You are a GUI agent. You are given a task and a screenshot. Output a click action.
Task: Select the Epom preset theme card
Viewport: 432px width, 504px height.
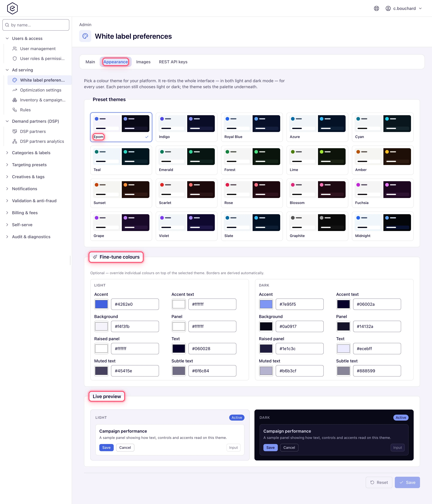click(x=121, y=127)
